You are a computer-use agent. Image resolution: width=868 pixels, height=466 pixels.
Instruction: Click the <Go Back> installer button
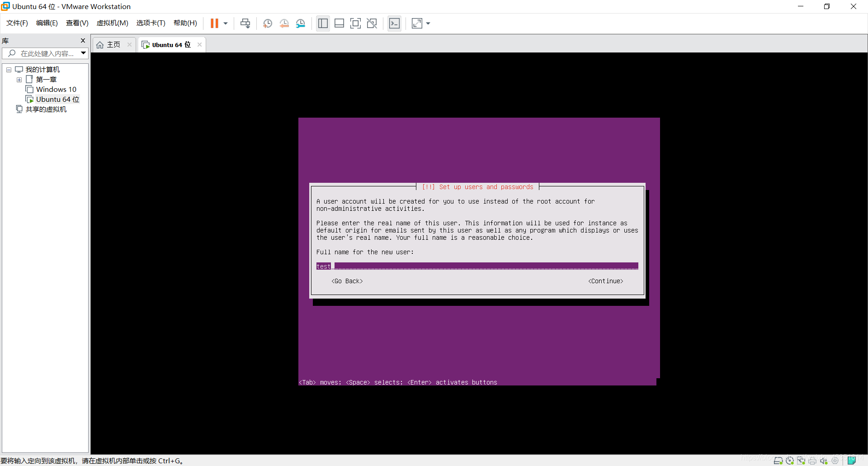pos(347,281)
